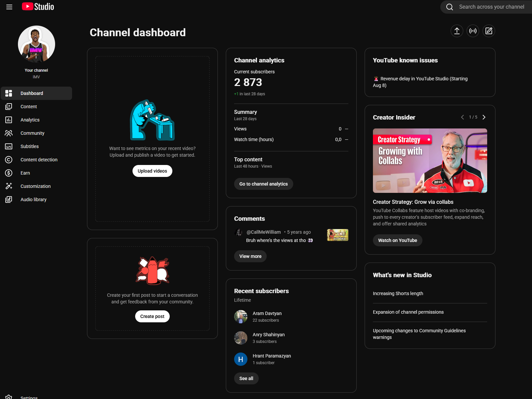Open Expansion of channel permissions item
This screenshot has width=532, height=399.
[408, 312]
